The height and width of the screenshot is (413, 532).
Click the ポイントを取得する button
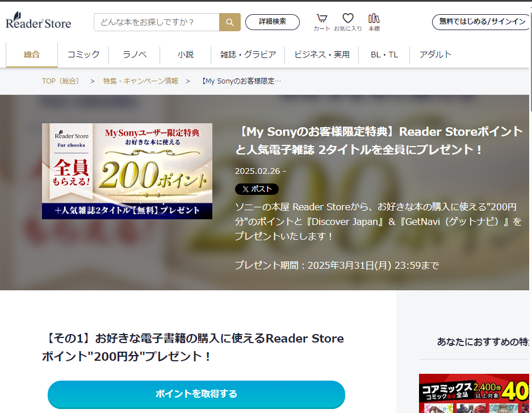[x=196, y=394]
